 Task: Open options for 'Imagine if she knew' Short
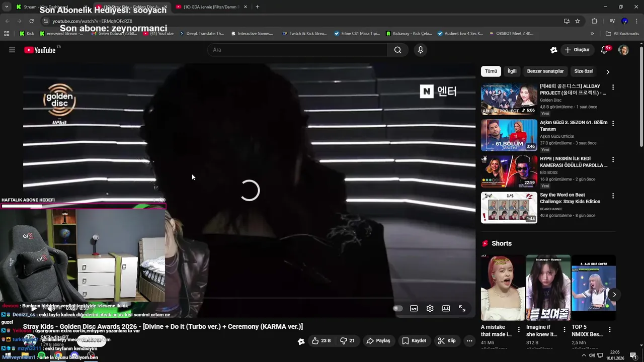(x=565, y=330)
